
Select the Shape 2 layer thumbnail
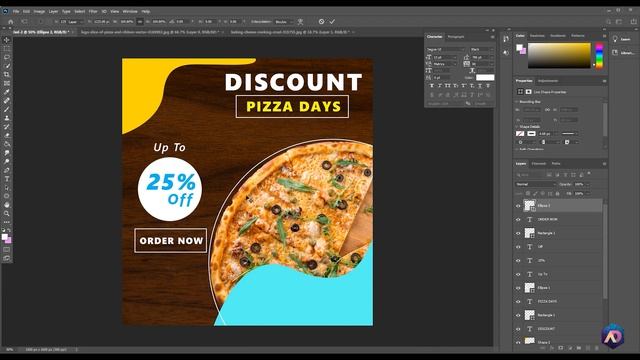(x=529, y=341)
